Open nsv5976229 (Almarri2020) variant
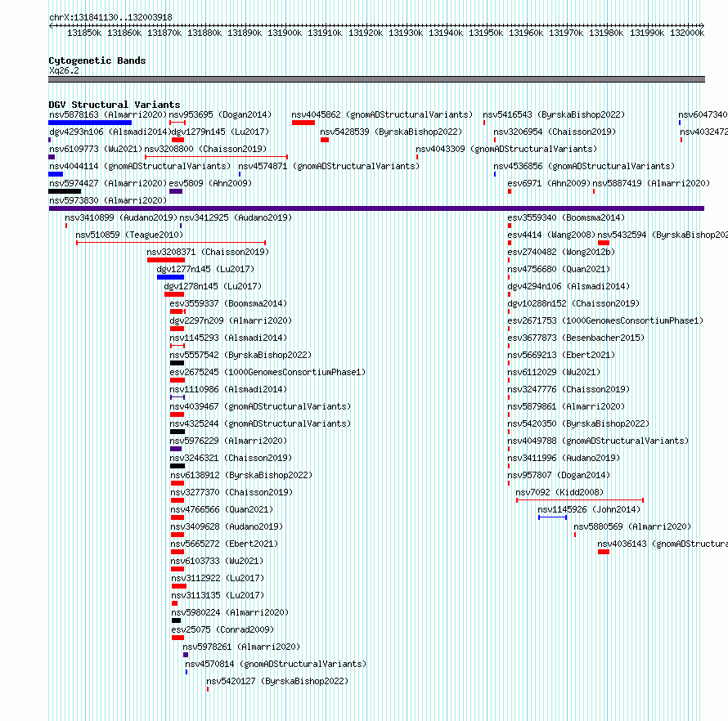 (228, 441)
